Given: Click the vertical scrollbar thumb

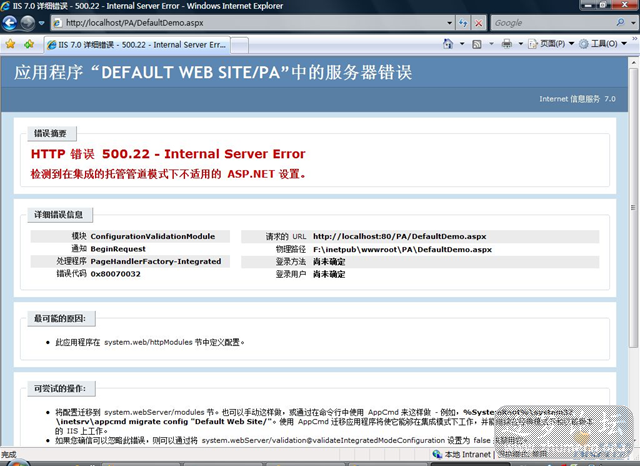Looking at the screenshot, I should coord(633,208).
